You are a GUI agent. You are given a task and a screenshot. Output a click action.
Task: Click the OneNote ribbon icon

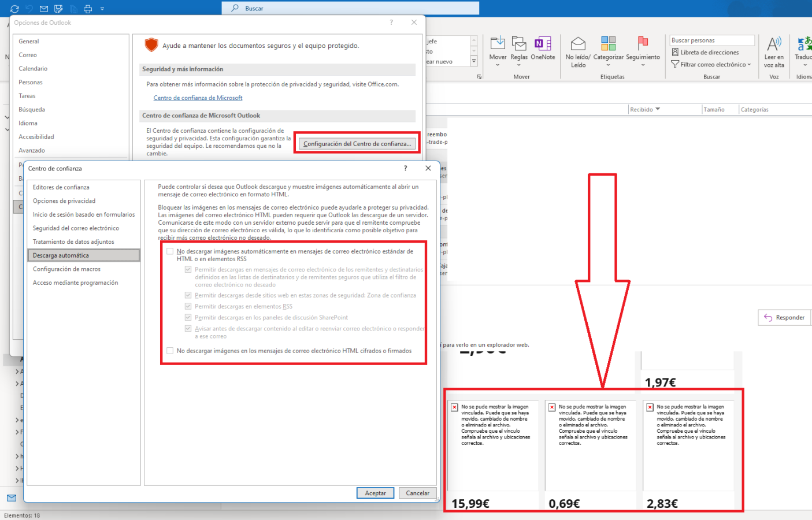point(543,44)
